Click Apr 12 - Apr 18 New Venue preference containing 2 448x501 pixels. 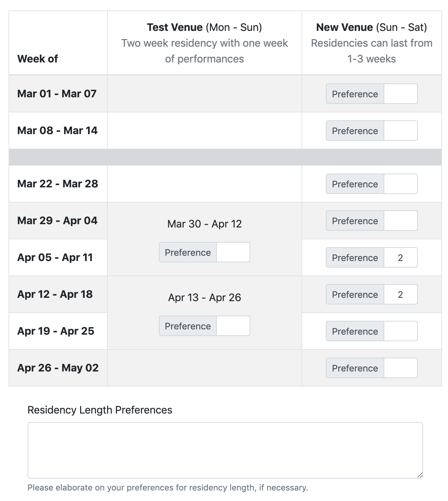pos(400,294)
